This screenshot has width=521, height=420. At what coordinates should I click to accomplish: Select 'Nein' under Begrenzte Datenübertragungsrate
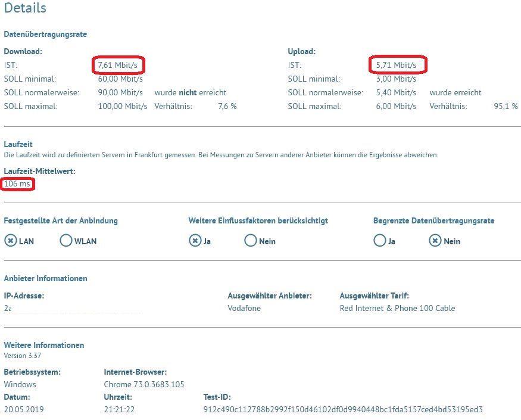click(434, 241)
